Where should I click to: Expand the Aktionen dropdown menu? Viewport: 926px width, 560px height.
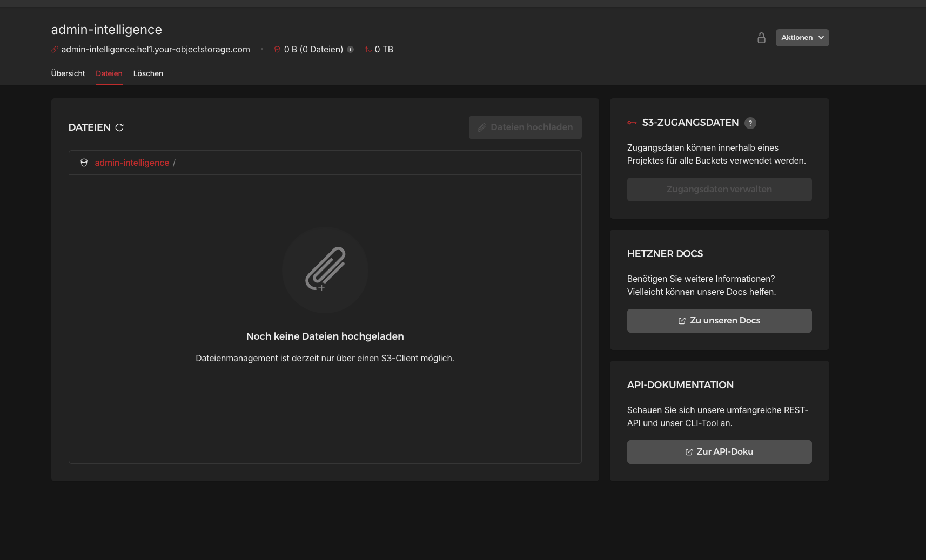[802, 38]
